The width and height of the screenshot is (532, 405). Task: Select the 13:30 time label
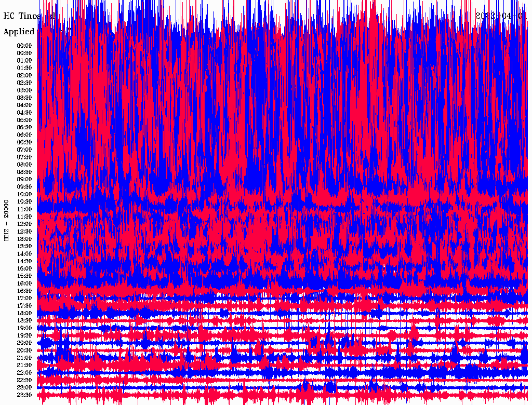tap(24, 247)
